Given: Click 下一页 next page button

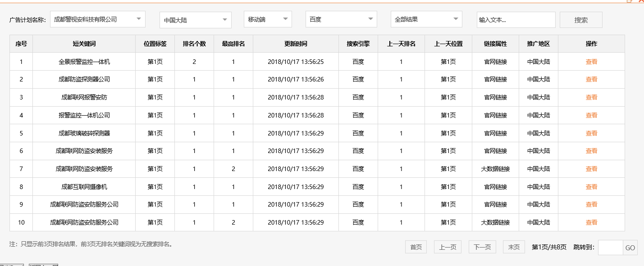Looking at the screenshot, I should 482,247.
